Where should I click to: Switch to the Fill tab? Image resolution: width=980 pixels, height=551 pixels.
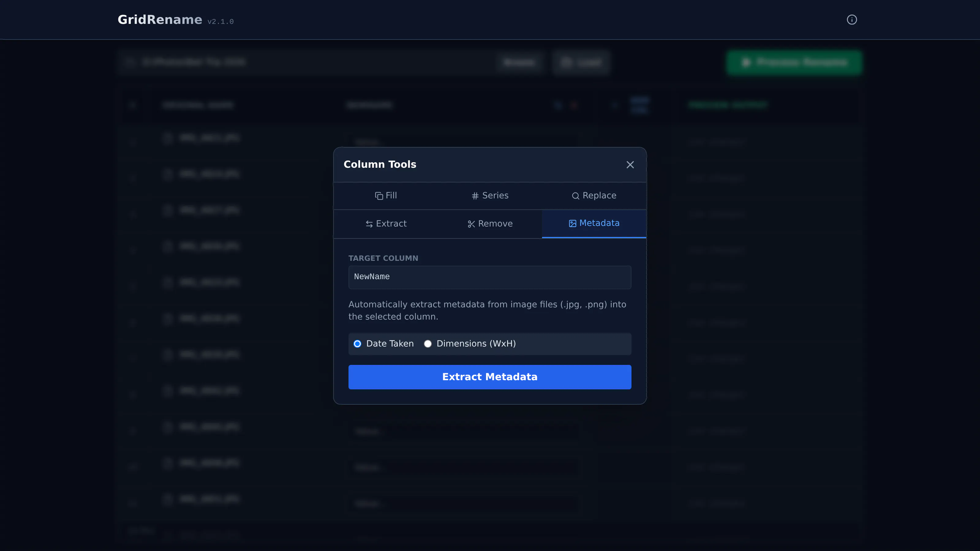pyautogui.click(x=386, y=196)
